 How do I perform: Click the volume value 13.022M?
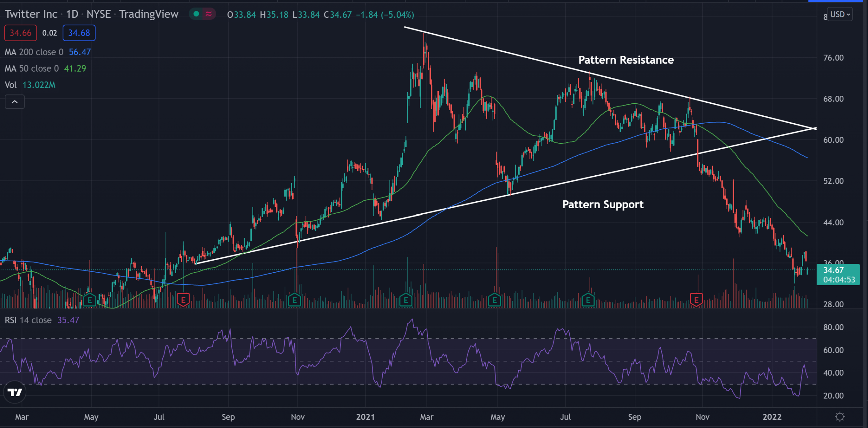point(39,85)
